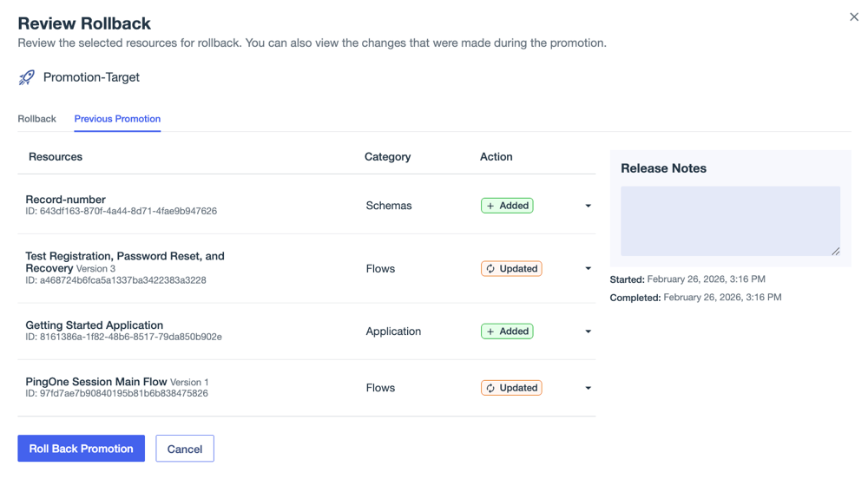The image size is (868, 479).
Task: Click the rocket icon beside Promotion-Target
Action: 27,77
